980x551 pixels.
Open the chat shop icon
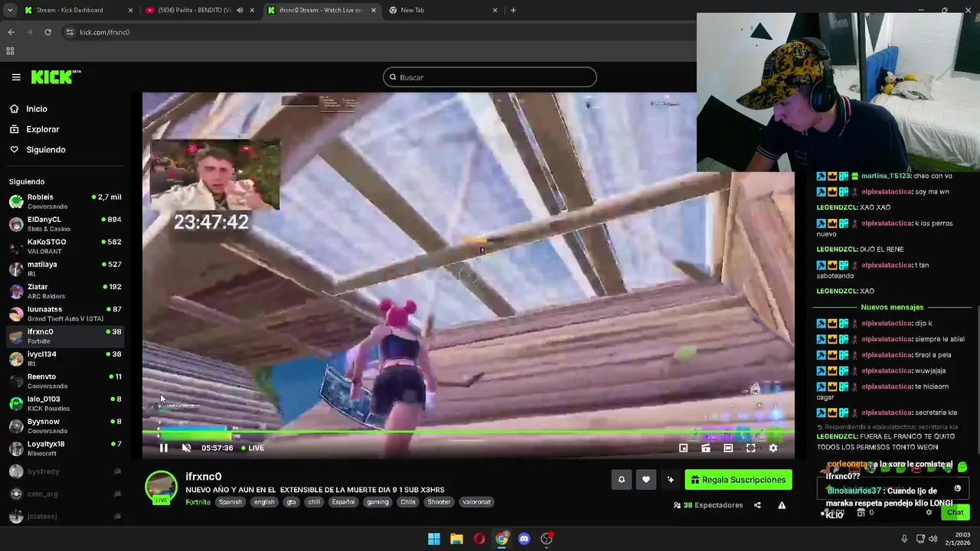pyautogui.click(x=861, y=513)
